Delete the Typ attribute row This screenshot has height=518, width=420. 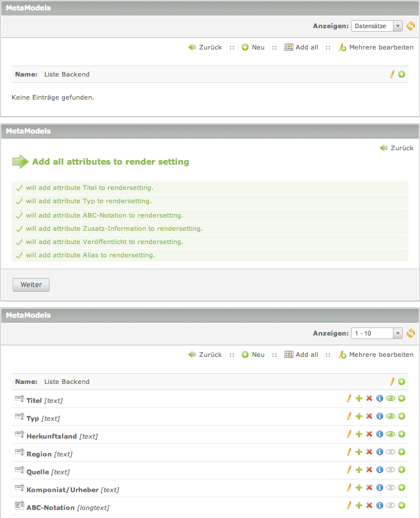tap(369, 416)
